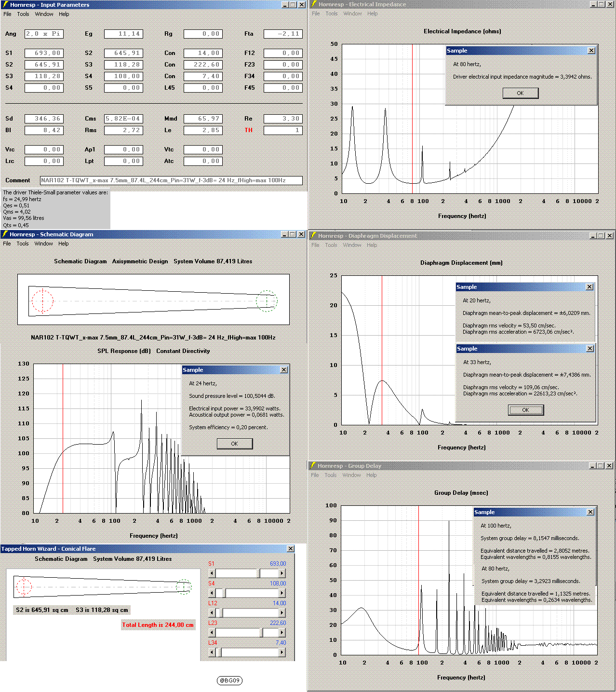Click the Comment text field
Viewport: 616px width, 692px height.
[171, 180]
